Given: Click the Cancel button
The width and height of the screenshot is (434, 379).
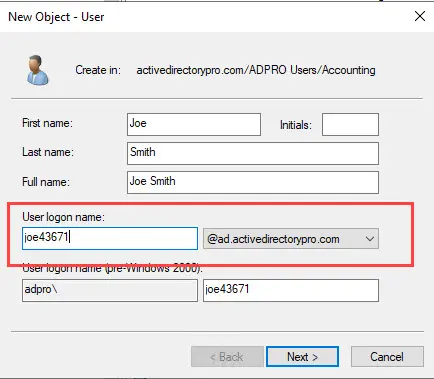Looking at the screenshot, I should [x=387, y=357].
